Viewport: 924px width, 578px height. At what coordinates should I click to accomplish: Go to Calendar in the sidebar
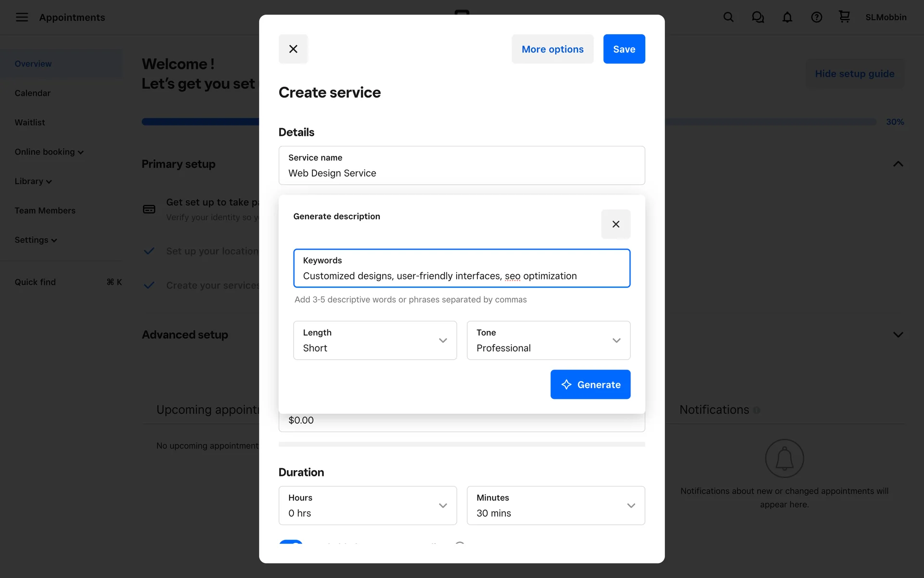(32, 93)
